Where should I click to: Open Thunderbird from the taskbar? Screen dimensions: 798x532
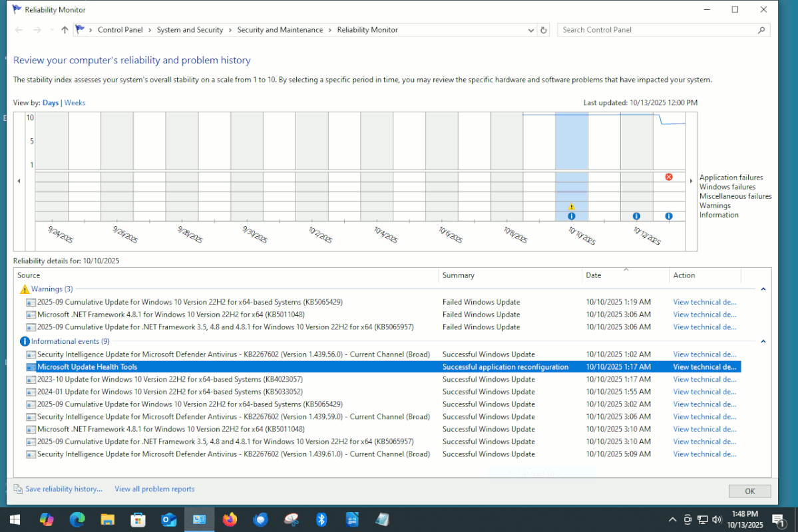[x=260, y=519]
